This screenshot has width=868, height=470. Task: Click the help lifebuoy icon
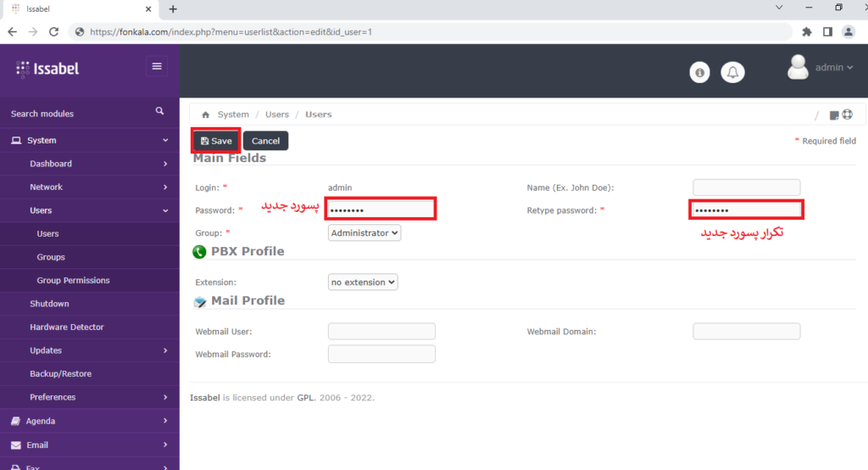(846, 115)
